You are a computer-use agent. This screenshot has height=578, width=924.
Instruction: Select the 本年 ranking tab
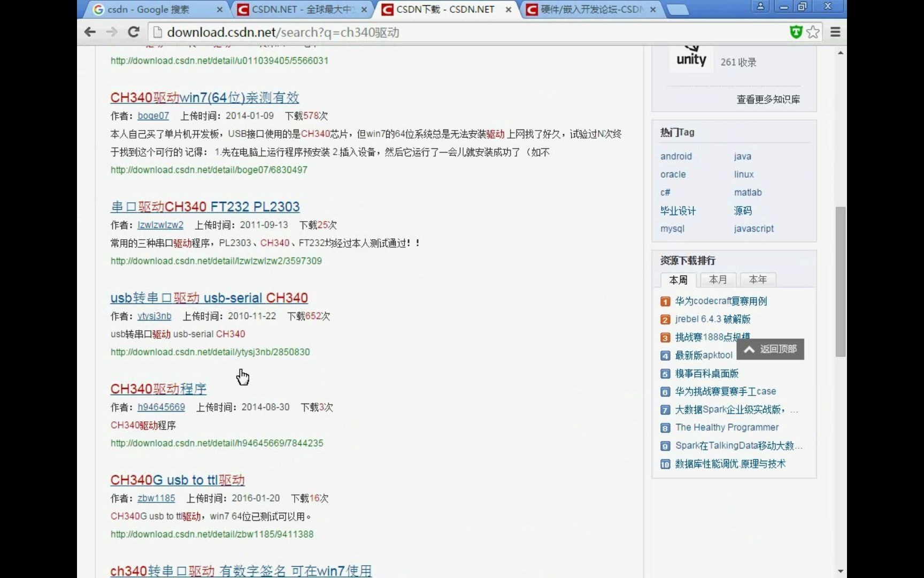point(758,279)
